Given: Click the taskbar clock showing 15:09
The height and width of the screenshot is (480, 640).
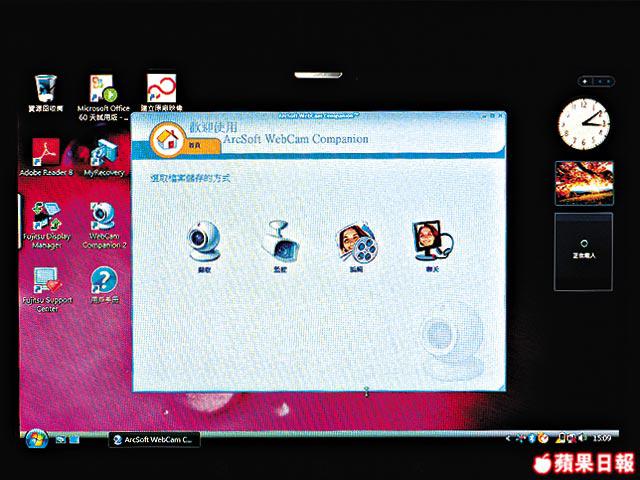Looking at the screenshot, I should (x=602, y=439).
